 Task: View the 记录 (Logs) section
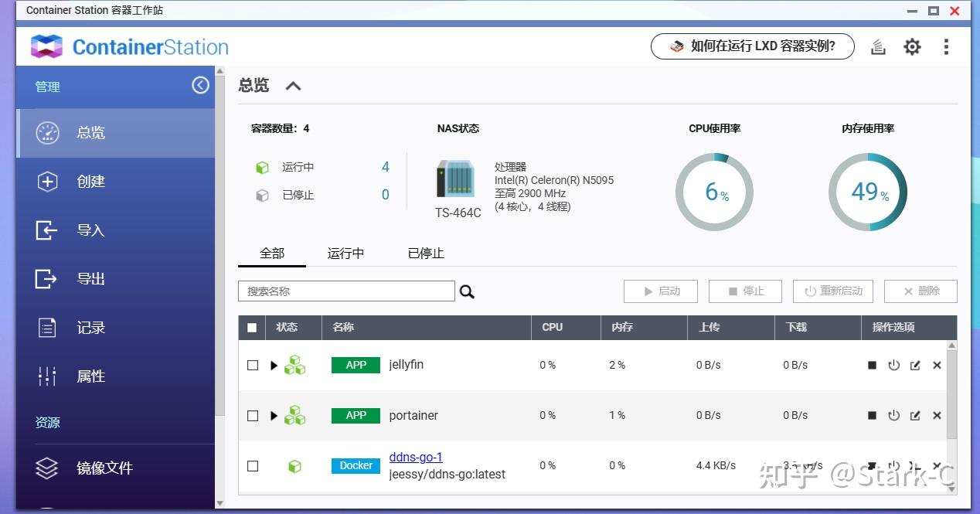(90, 327)
